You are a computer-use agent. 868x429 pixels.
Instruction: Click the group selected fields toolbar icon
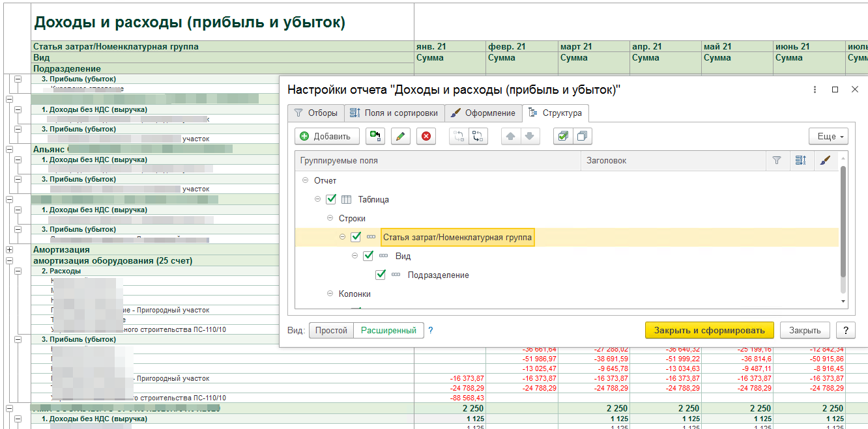(x=375, y=136)
